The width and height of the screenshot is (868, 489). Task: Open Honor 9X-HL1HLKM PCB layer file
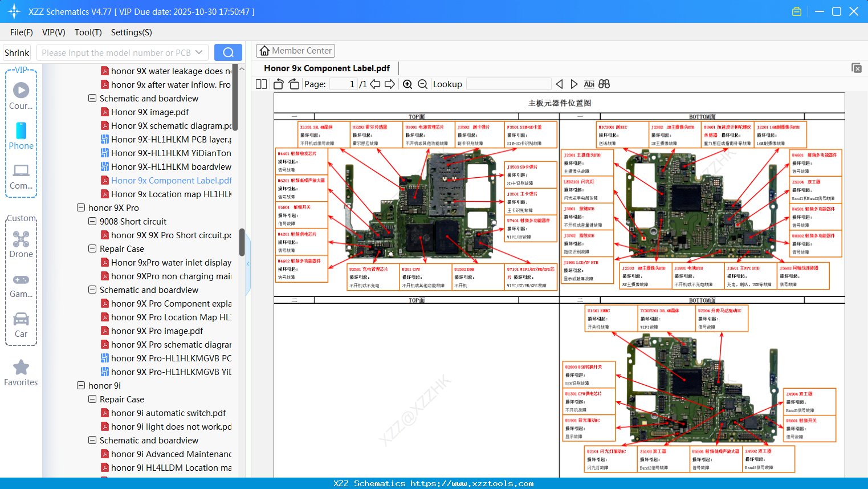[x=166, y=139]
